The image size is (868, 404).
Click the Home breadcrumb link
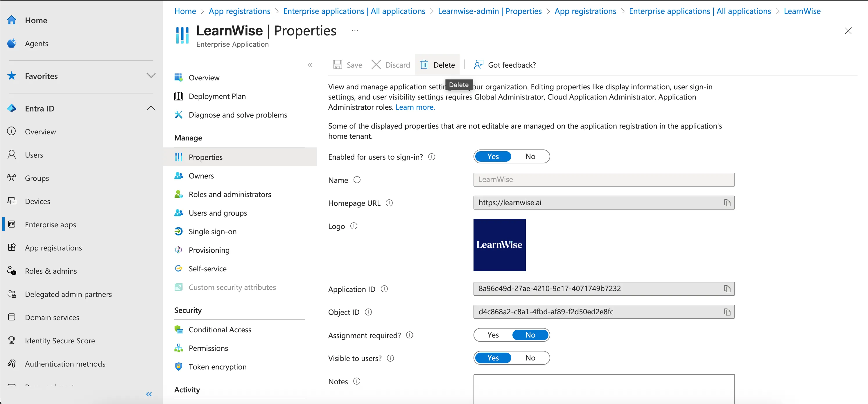pos(185,11)
